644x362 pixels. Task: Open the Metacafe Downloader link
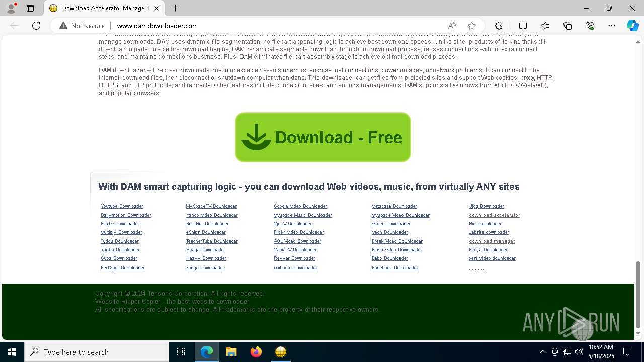394,206
